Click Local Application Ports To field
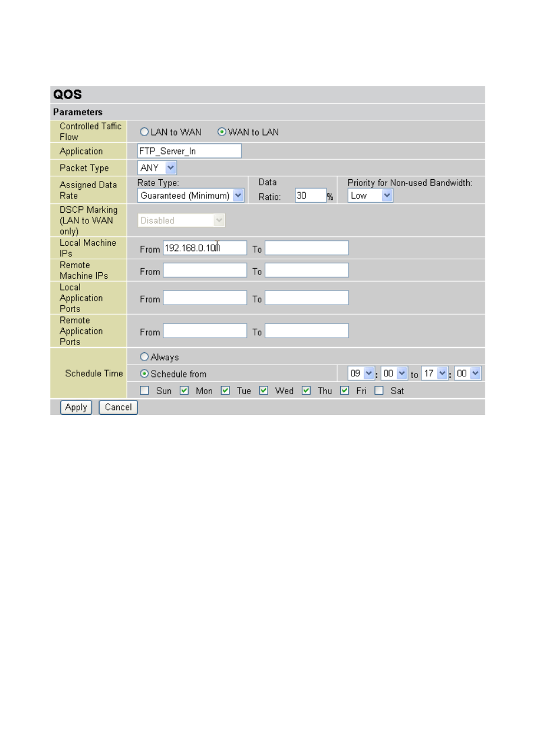Viewport: 534px width, 756px height. pyautogui.click(x=307, y=298)
